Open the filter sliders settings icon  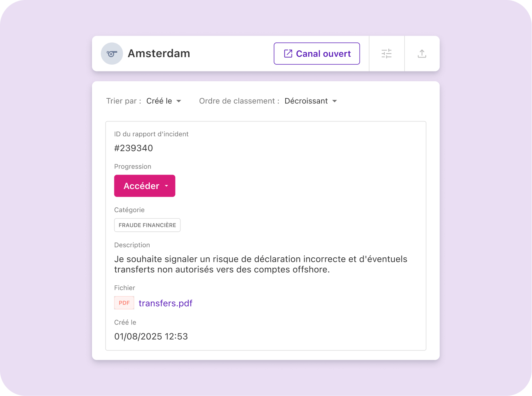[386, 54]
